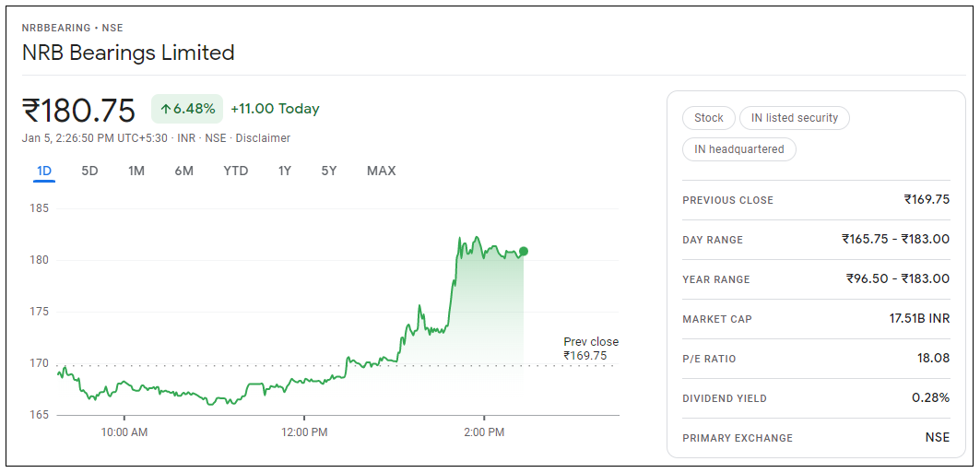Click the green current price dot

(x=524, y=251)
